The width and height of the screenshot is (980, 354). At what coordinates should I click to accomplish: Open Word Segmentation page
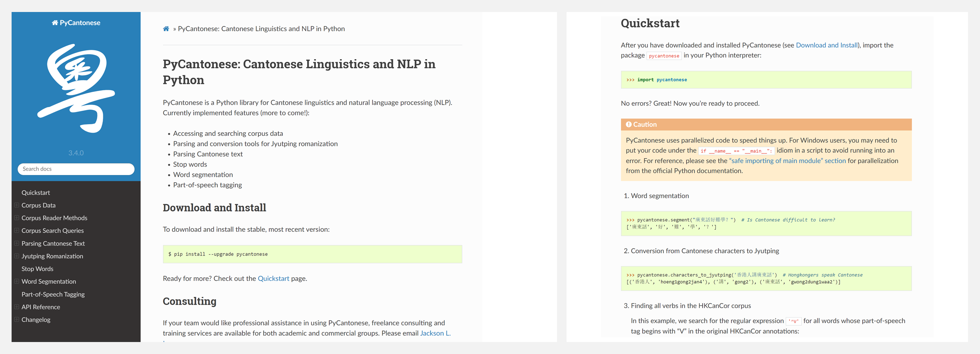click(x=49, y=282)
